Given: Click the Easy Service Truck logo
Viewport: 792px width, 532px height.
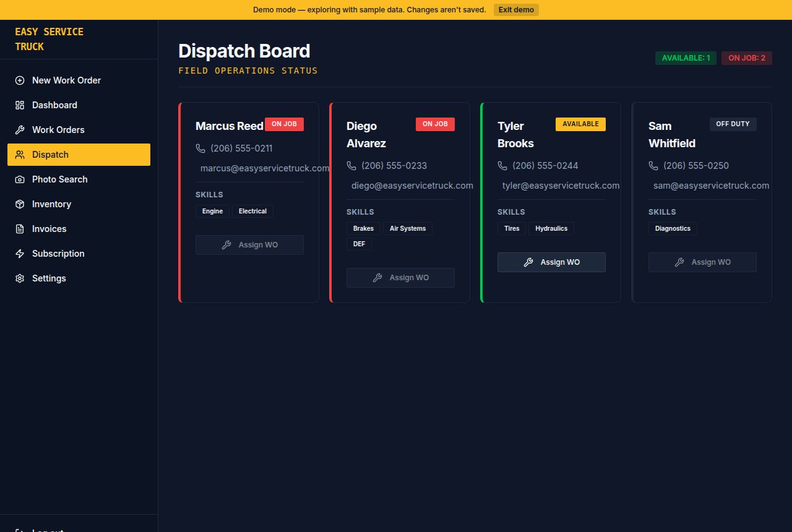Looking at the screenshot, I should tap(49, 39).
